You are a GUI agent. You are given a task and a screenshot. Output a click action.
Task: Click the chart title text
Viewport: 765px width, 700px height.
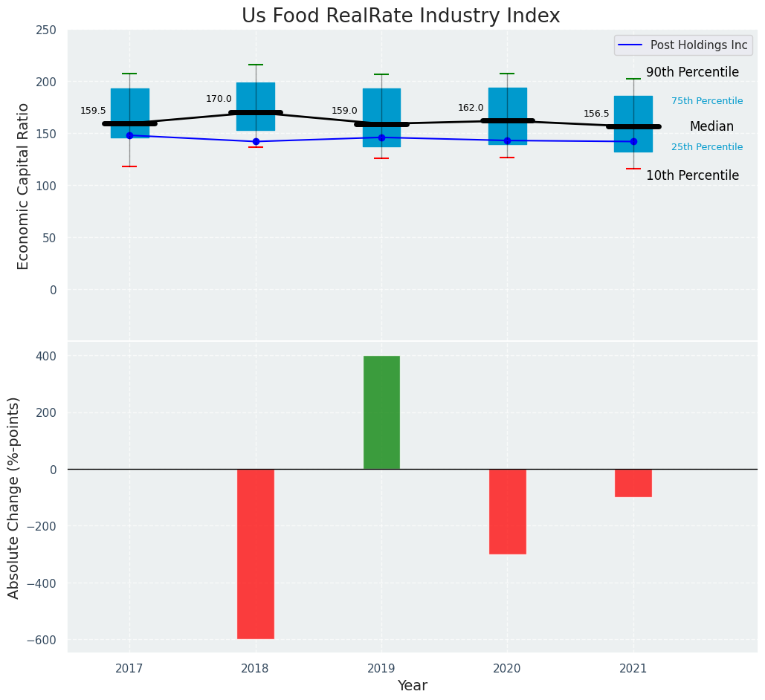tap(401, 16)
